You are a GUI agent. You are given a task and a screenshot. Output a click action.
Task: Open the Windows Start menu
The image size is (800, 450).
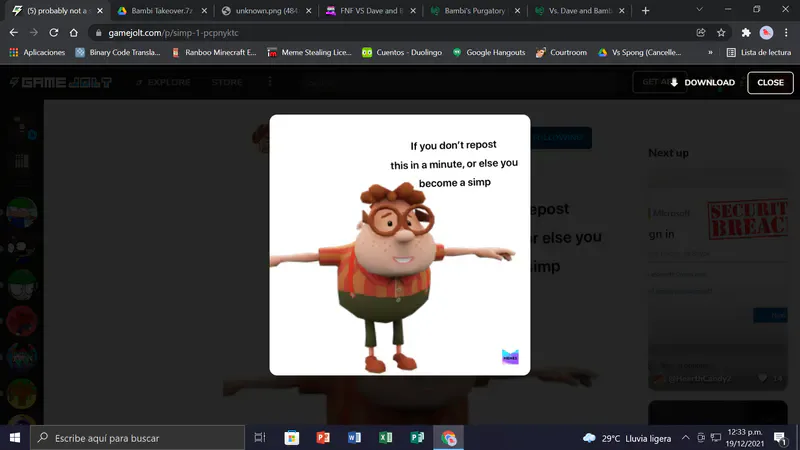(15, 438)
